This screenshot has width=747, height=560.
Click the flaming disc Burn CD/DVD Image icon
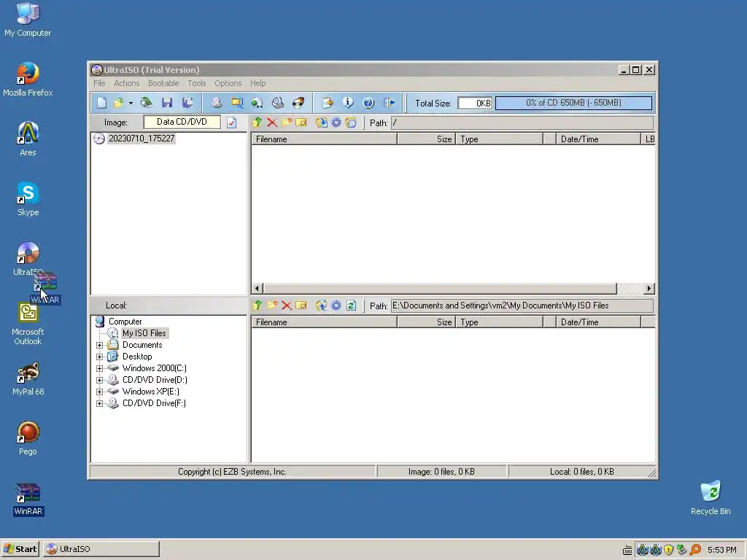coord(298,103)
